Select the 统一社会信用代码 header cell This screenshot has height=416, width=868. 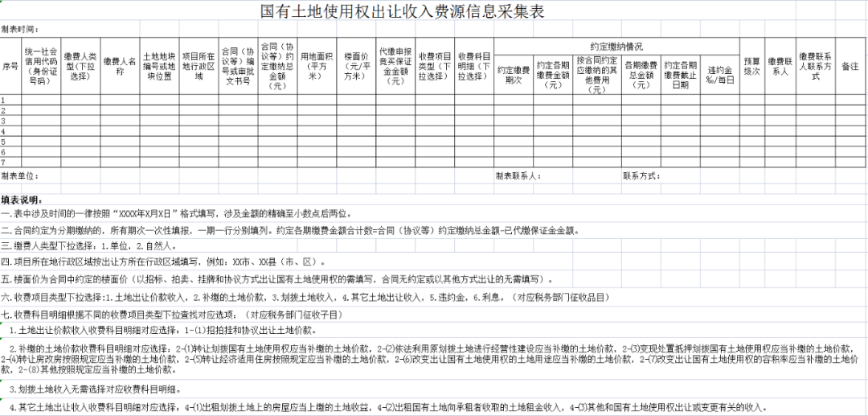pos(41,67)
